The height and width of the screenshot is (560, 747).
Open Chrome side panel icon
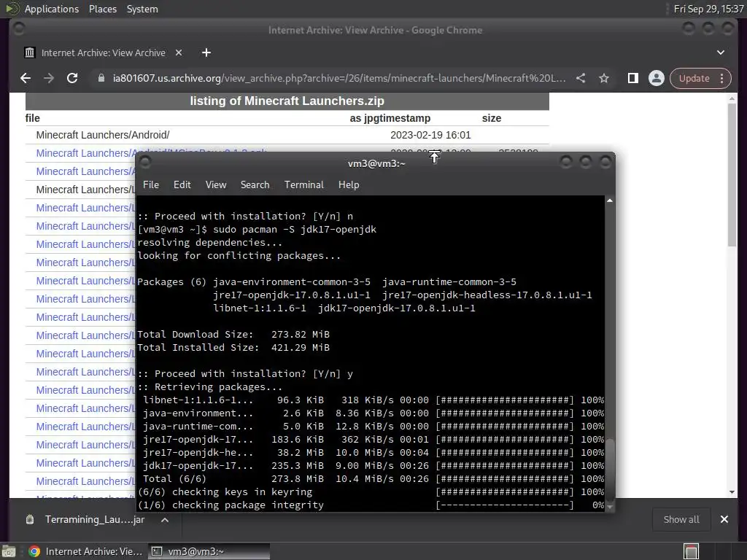(x=632, y=78)
